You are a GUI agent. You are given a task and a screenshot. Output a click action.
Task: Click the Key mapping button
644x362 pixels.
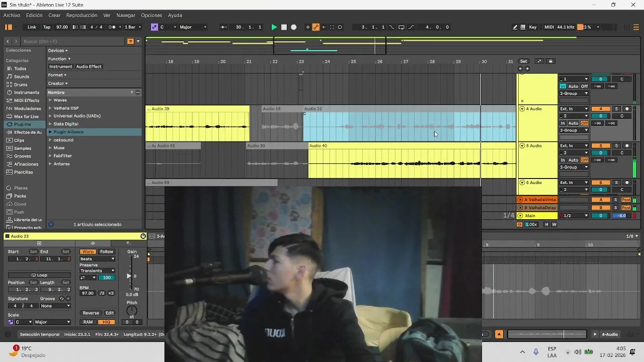[x=533, y=27]
